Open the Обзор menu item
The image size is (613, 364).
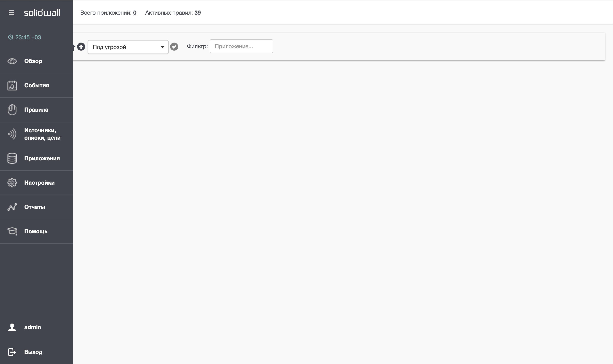(x=36, y=61)
